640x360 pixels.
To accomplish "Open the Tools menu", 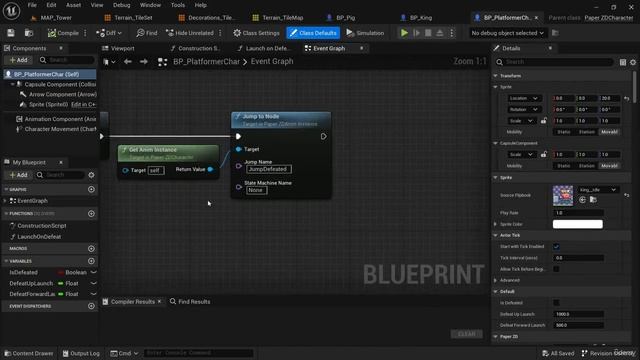I will [x=178, y=5].
